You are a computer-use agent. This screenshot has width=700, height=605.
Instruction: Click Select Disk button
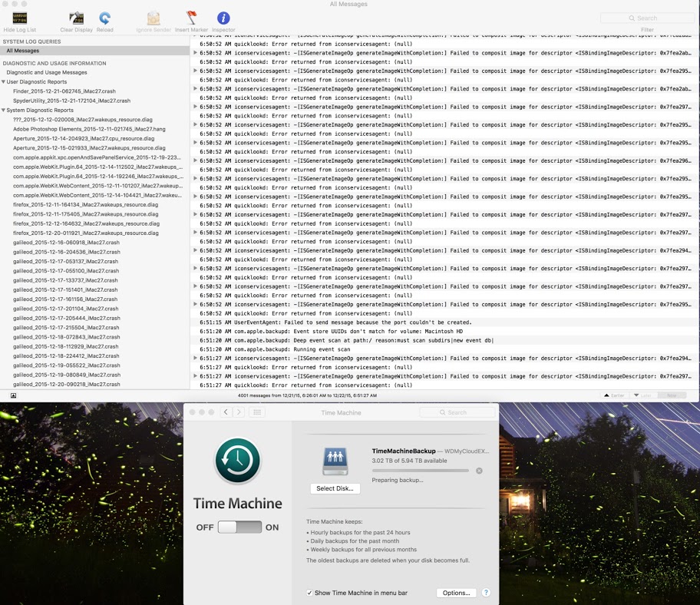[335, 488]
